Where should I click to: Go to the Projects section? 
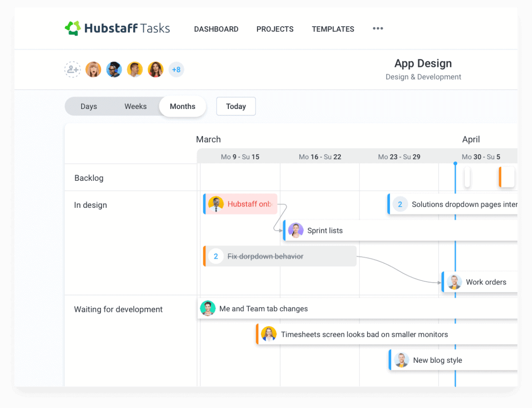[x=275, y=29]
